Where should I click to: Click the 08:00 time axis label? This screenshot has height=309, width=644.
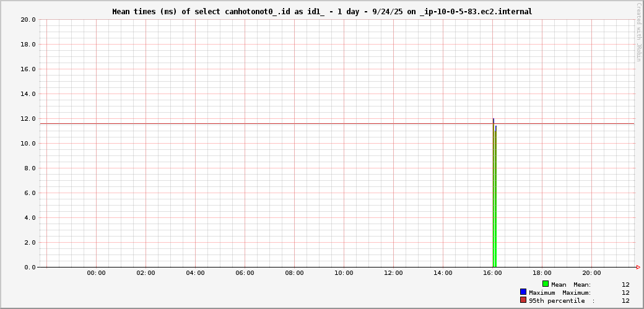(295, 273)
